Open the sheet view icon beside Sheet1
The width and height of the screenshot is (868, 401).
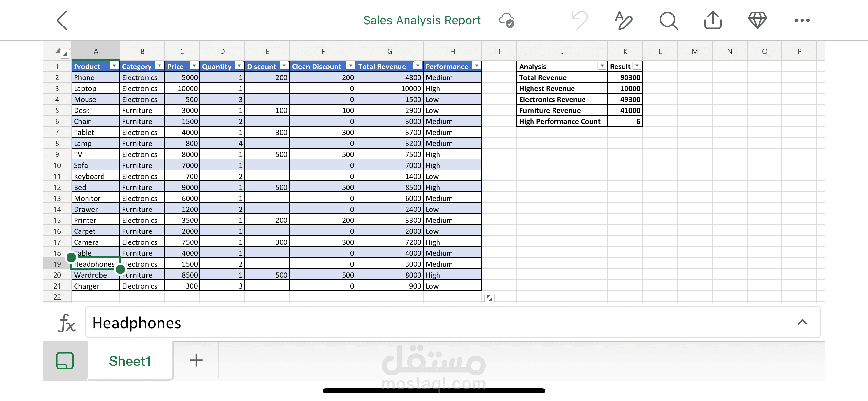coord(65,361)
